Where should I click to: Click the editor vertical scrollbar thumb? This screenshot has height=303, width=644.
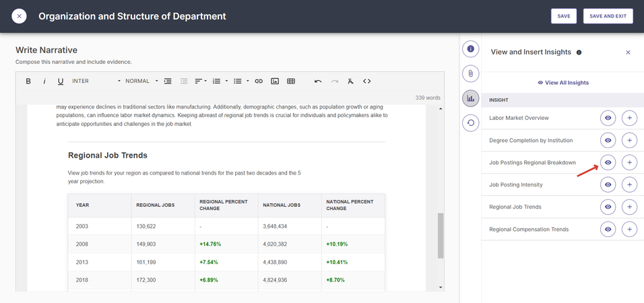coord(441,236)
